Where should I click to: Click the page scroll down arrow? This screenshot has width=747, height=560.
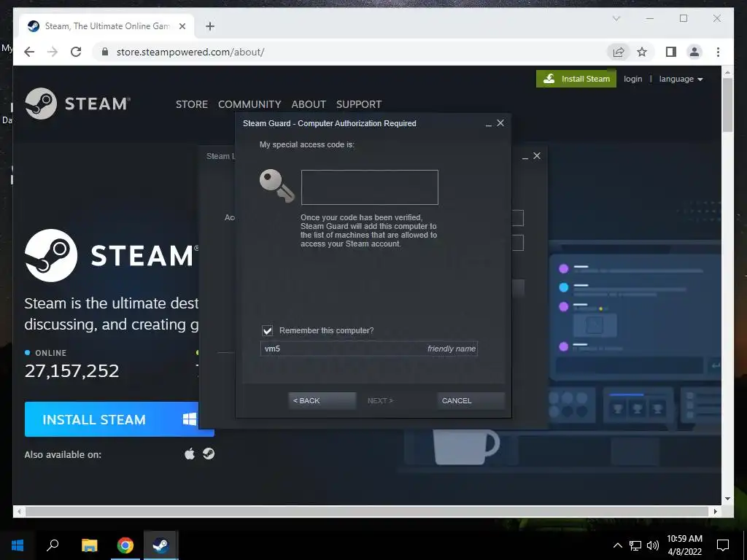pos(727,499)
